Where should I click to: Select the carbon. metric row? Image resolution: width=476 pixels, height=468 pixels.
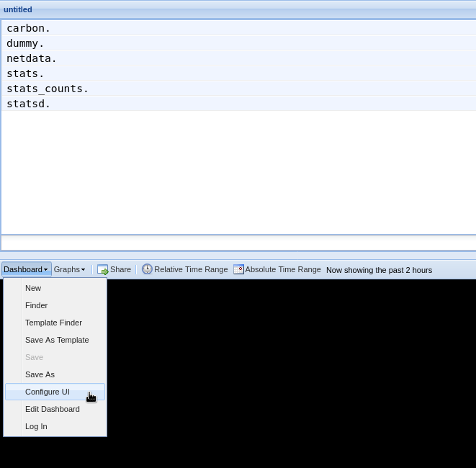(x=238, y=28)
